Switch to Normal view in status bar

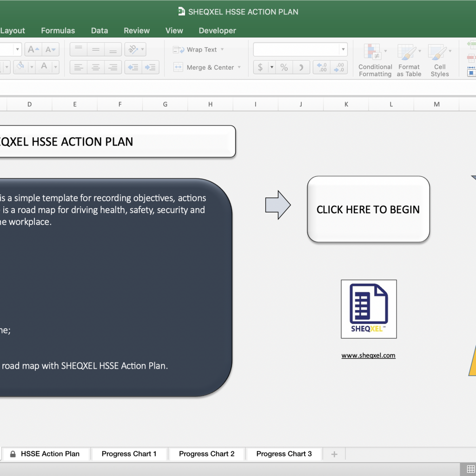[470, 469]
